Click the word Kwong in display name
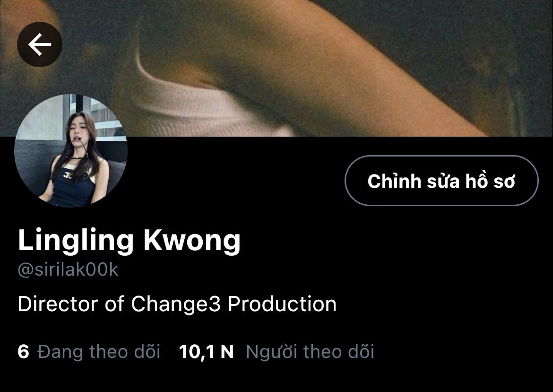 coord(192,241)
